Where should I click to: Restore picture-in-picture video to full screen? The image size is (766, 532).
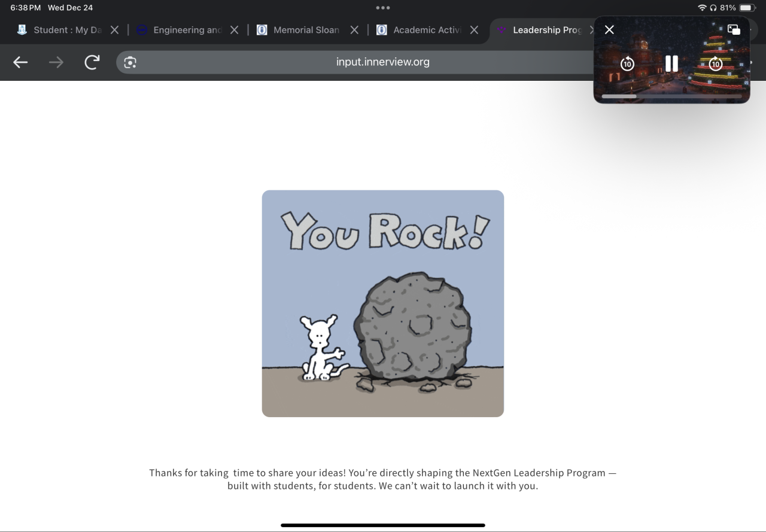pos(734,30)
